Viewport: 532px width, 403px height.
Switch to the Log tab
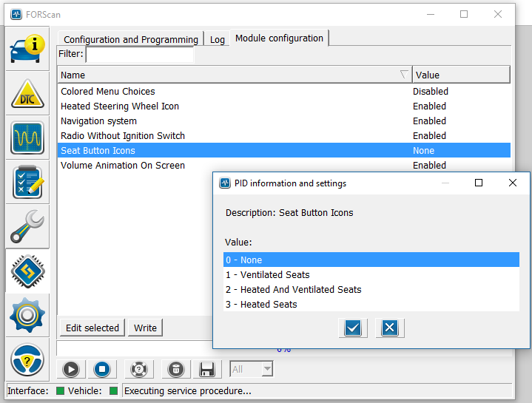[218, 39]
